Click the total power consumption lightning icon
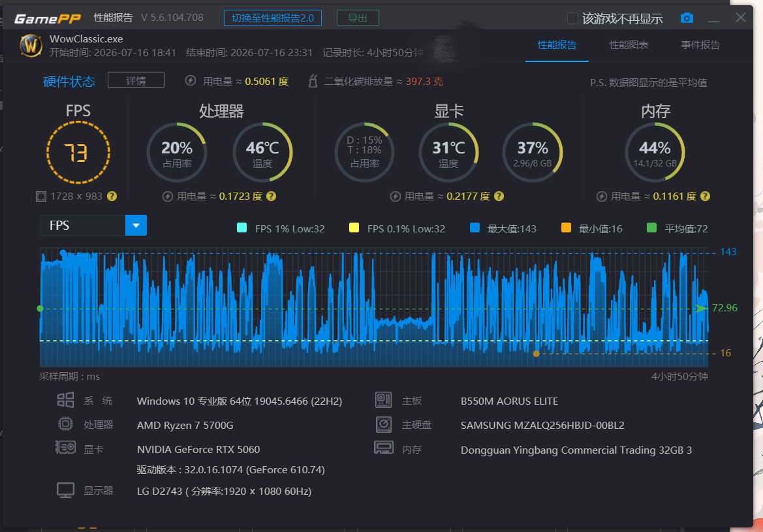The image size is (763, 532). (191, 80)
